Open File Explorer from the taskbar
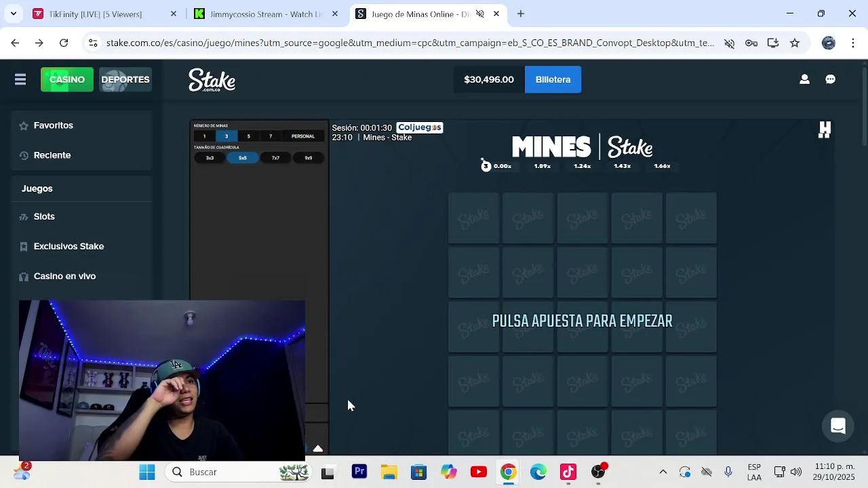The image size is (868, 488). (x=389, y=472)
